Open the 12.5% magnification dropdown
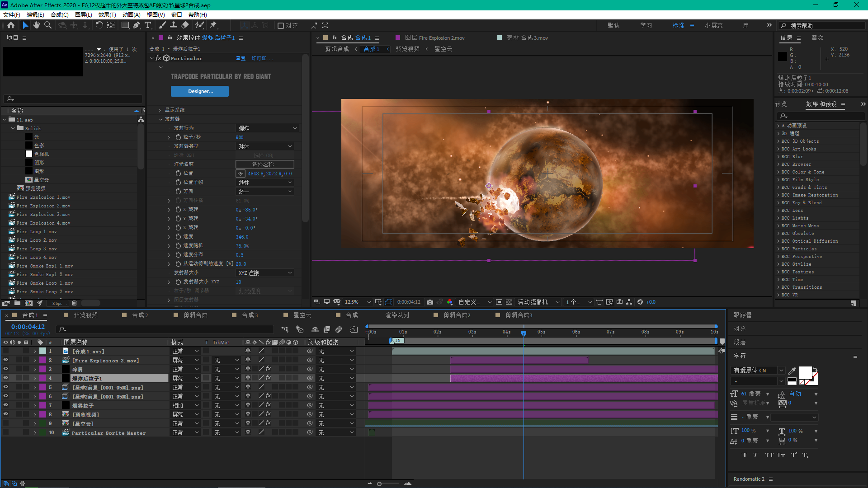868x488 pixels. point(358,302)
